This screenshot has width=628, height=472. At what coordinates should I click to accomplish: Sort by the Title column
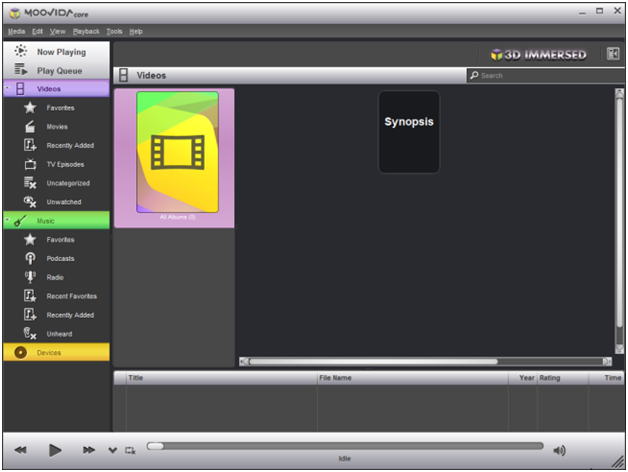tap(221, 378)
